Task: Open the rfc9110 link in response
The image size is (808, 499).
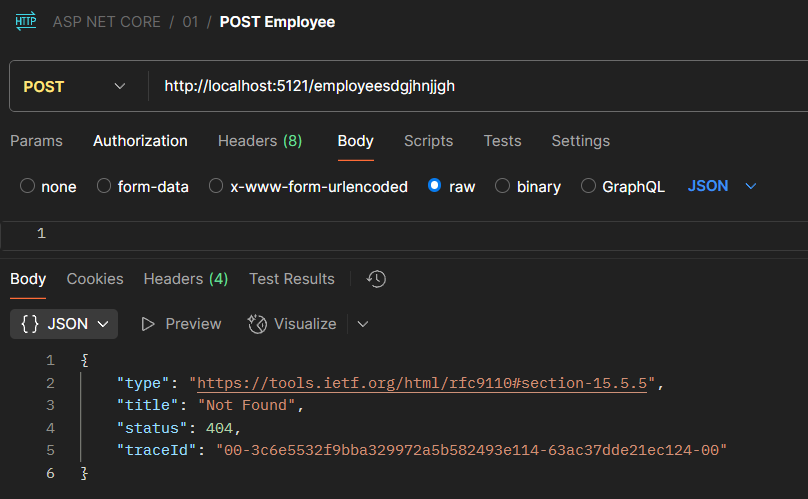Action: [x=425, y=382]
